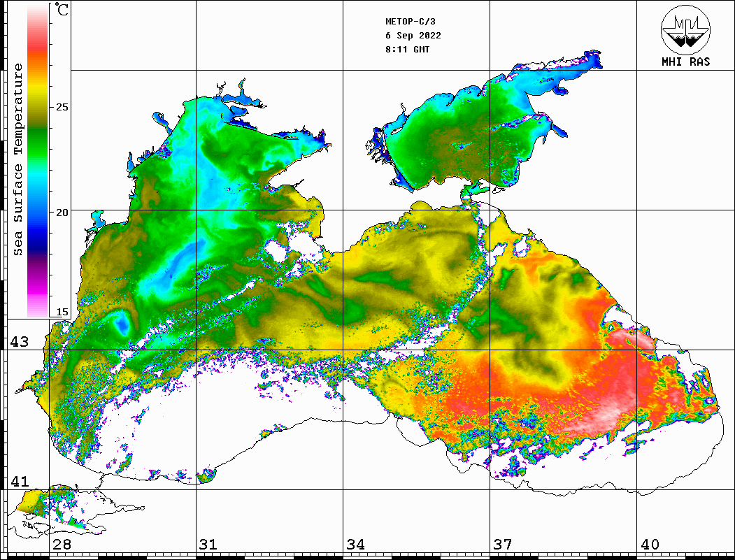Click the "6 Sep 2022" date text
This screenshot has height=560, width=735.
[413, 36]
